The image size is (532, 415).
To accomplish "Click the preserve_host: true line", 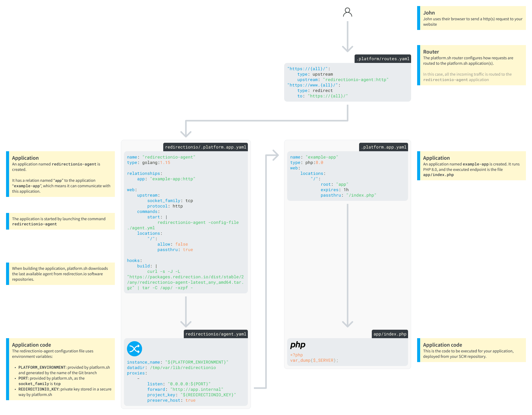I will [x=171, y=400].
